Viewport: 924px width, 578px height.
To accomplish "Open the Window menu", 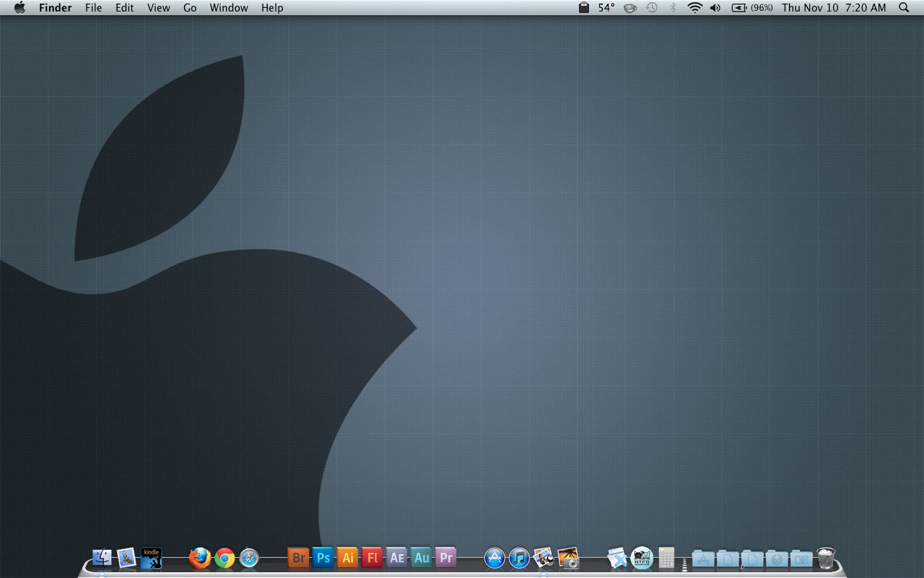I will pyautogui.click(x=229, y=8).
